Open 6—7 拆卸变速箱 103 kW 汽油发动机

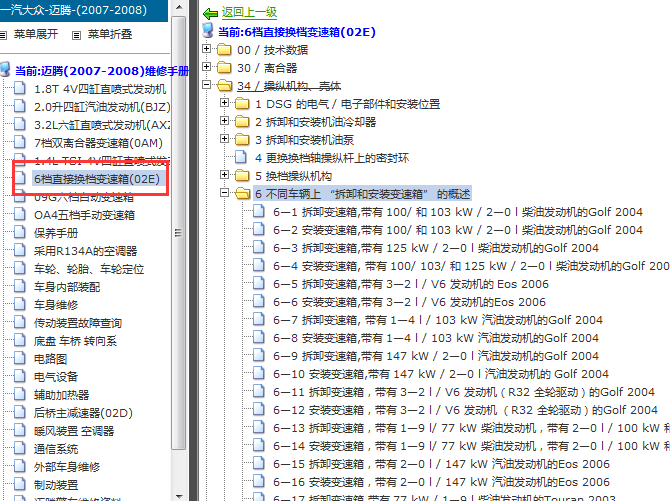tap(438, 320)
